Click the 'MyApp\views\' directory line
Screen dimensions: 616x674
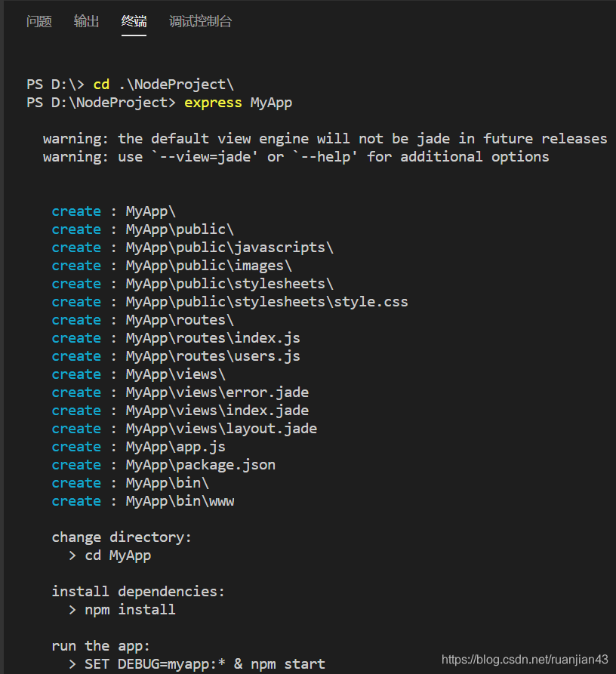(x=138, y=374)
